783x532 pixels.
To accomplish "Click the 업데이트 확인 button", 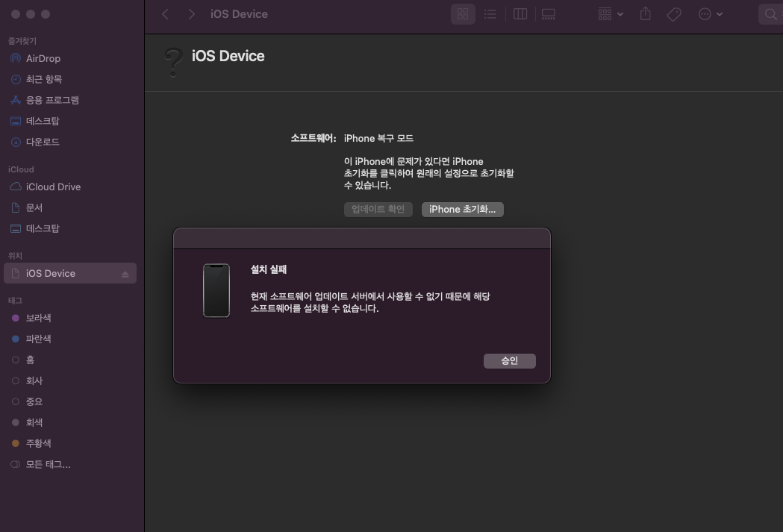I will click(378, 210).
